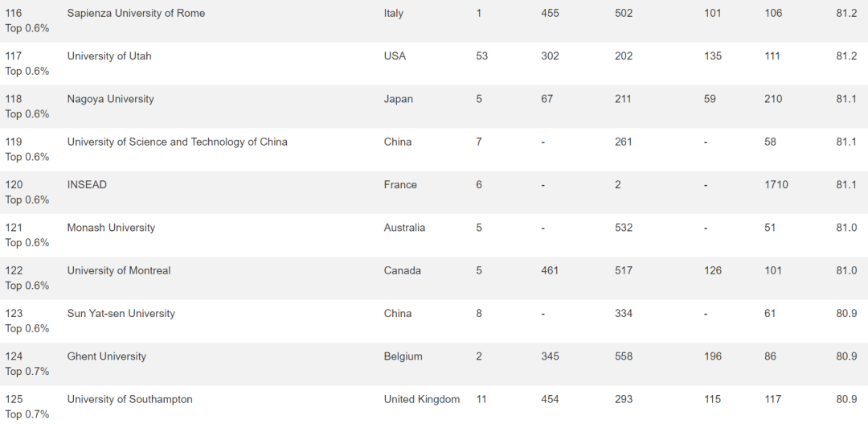Select the 1710 value in INSEAD row
This screenshot has height=424, width=868.
pos(776,184)
